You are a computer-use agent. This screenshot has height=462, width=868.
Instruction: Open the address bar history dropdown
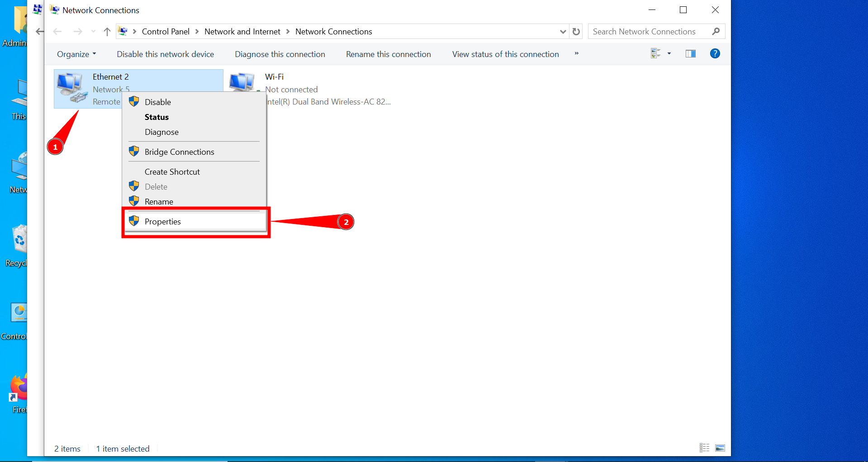[x=563, y=32]
